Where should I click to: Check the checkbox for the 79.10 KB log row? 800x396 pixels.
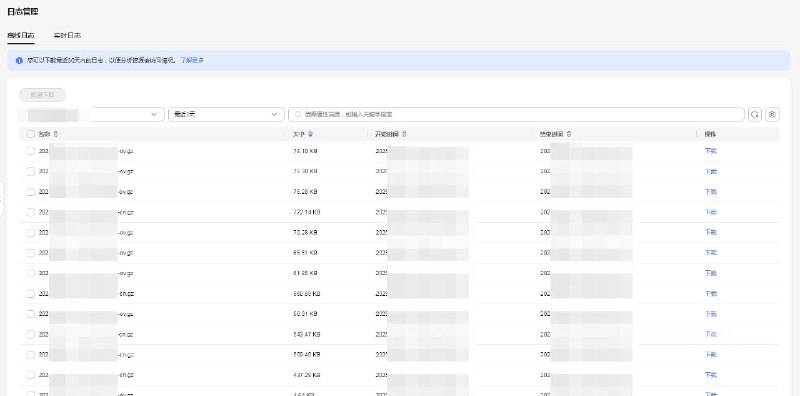(31, 151)
